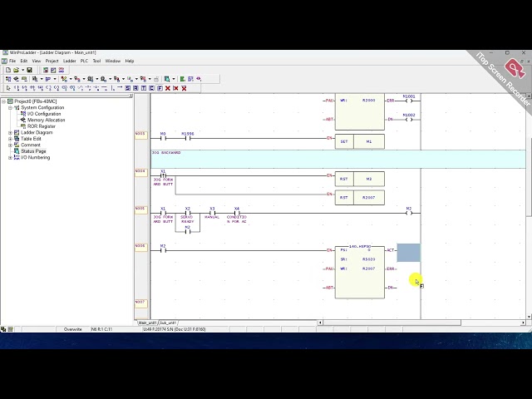Viewport: 532px width, 399px height.
Task: Switch to the Sub_unit1 tab
Action: coord(168,323)
